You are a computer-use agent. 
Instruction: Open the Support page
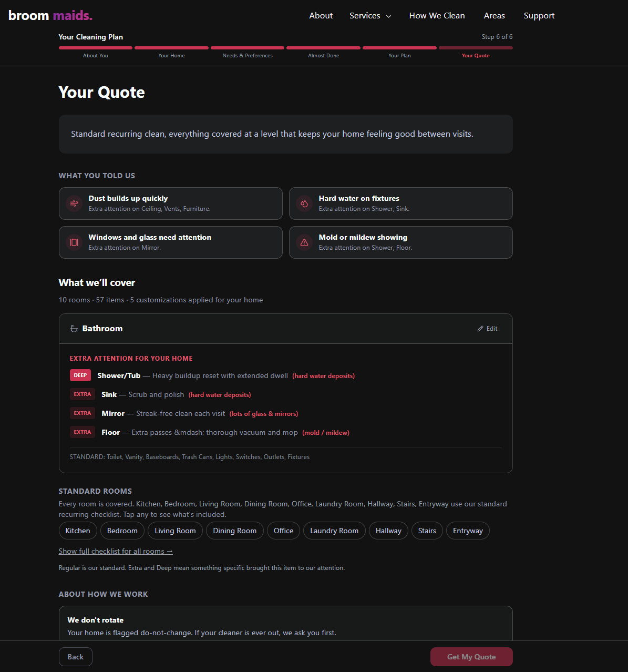[539, 16]
